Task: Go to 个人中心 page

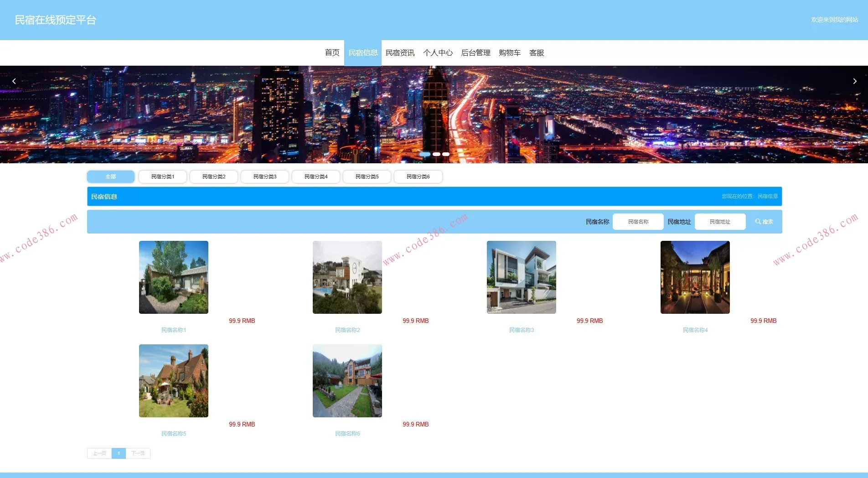Action: point(438,53)
